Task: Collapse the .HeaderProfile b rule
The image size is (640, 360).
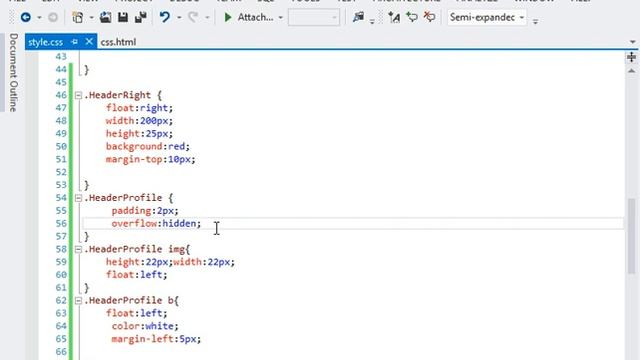Action: pyautogui.click(x=78, y=301)
